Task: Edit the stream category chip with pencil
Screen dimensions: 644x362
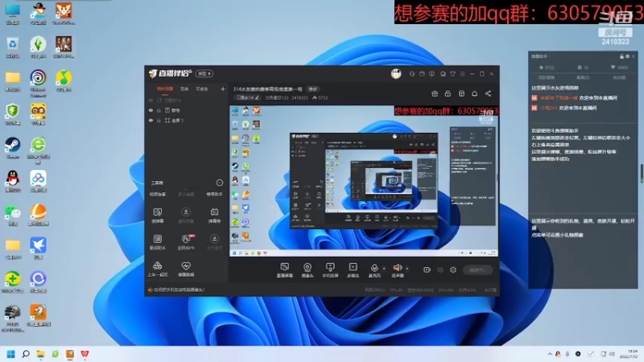Action: pos(248,97)
